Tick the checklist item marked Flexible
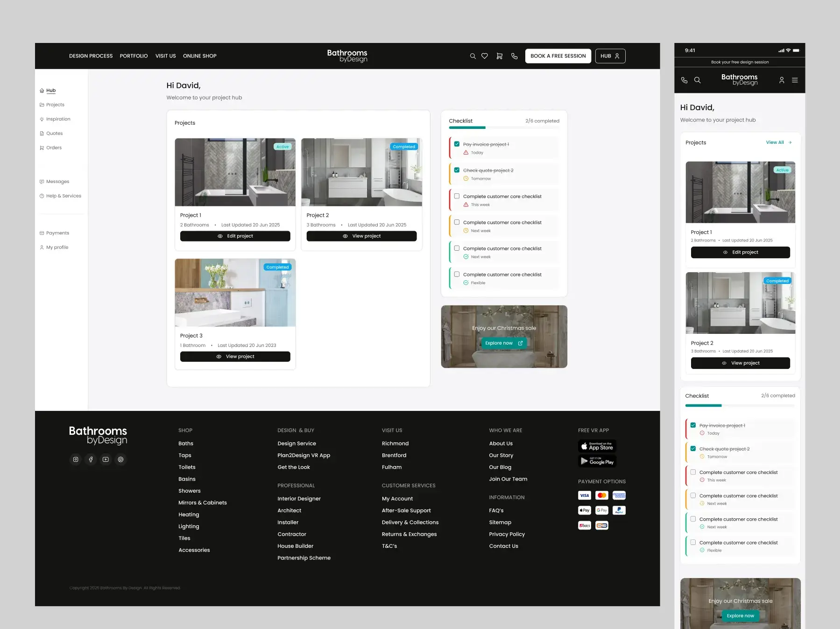 pos(457,275)
